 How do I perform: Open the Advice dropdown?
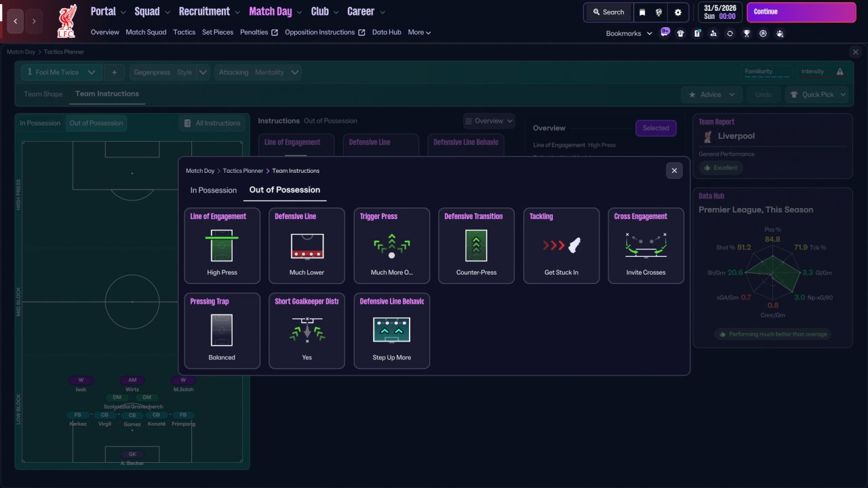click(x=711, y=95)
